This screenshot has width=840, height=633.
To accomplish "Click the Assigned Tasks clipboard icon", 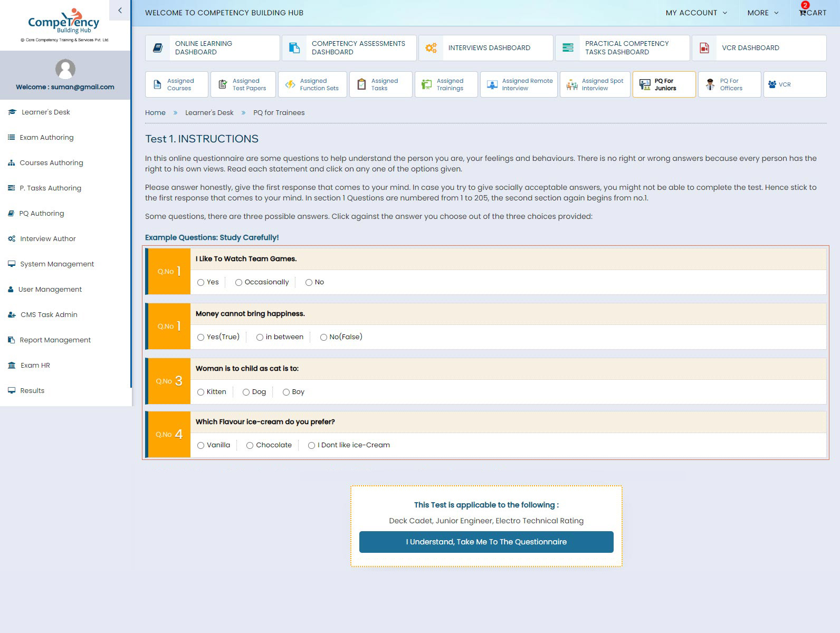I will pos(361,84).
